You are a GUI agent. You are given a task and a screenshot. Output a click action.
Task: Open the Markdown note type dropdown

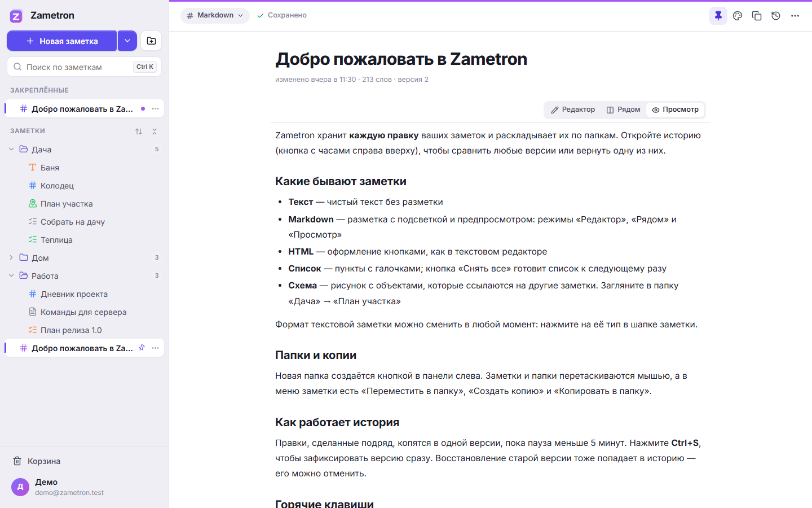[215, 16]
